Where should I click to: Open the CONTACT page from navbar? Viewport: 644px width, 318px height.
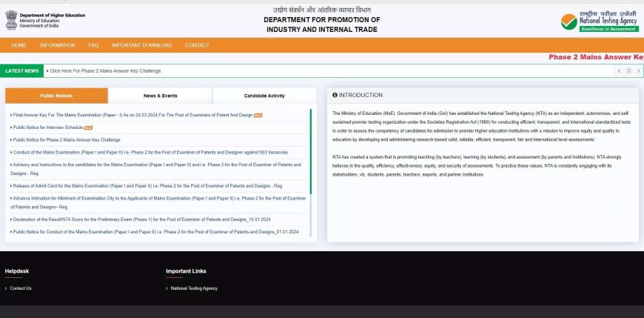197,45
